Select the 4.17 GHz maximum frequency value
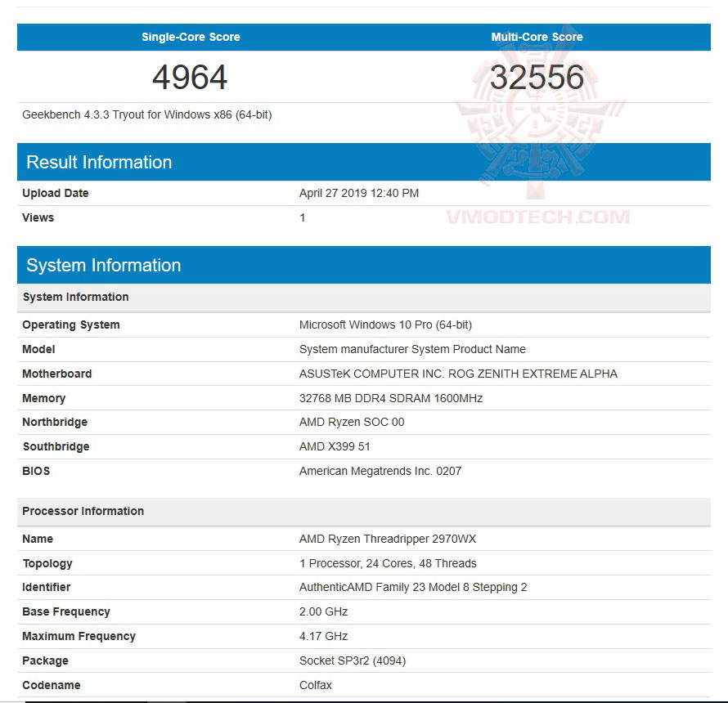The image size is (728, 703). pyautogui.click(x=323, y=637)
